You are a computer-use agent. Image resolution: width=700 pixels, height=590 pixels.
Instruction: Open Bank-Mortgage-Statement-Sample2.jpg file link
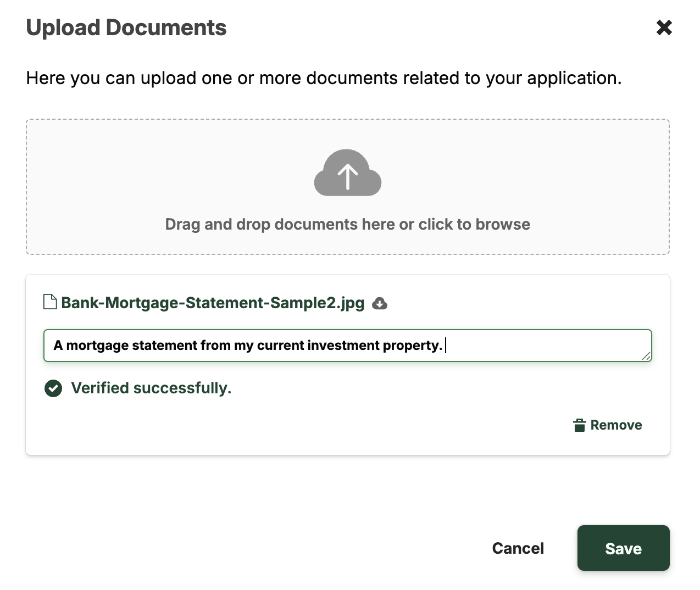213,303
